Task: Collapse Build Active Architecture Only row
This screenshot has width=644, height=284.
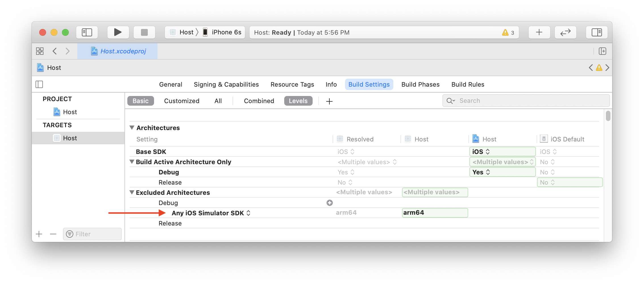Action: click(132, 162)
